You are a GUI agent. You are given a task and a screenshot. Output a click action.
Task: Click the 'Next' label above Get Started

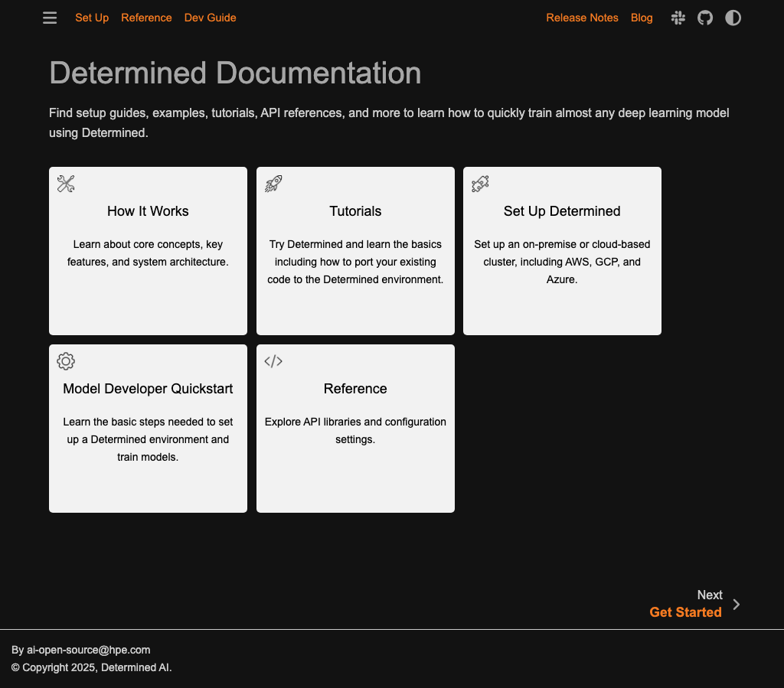(710, 595)
